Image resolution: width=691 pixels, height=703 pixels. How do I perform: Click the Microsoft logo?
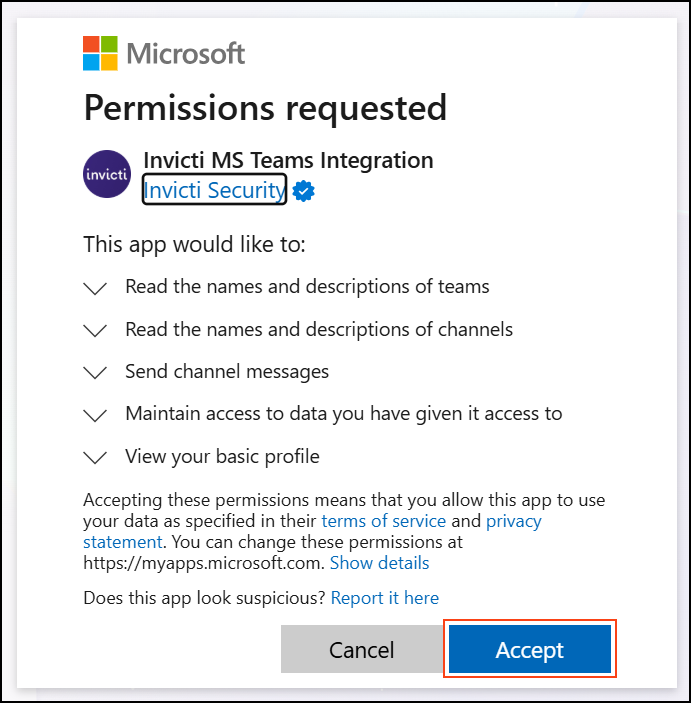click(164, 53)
